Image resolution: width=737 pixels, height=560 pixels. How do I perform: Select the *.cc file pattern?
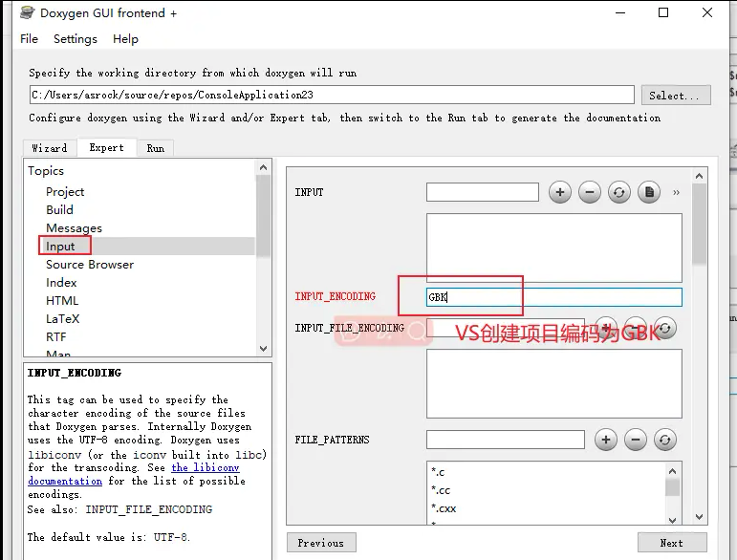click(x=441, y=490)
